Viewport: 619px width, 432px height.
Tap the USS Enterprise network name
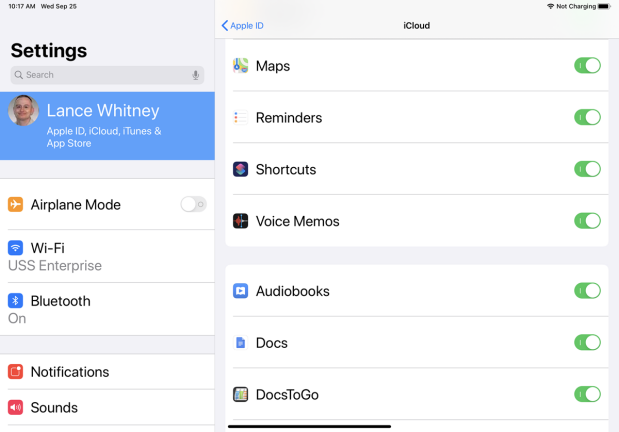[x=55, y=266]
